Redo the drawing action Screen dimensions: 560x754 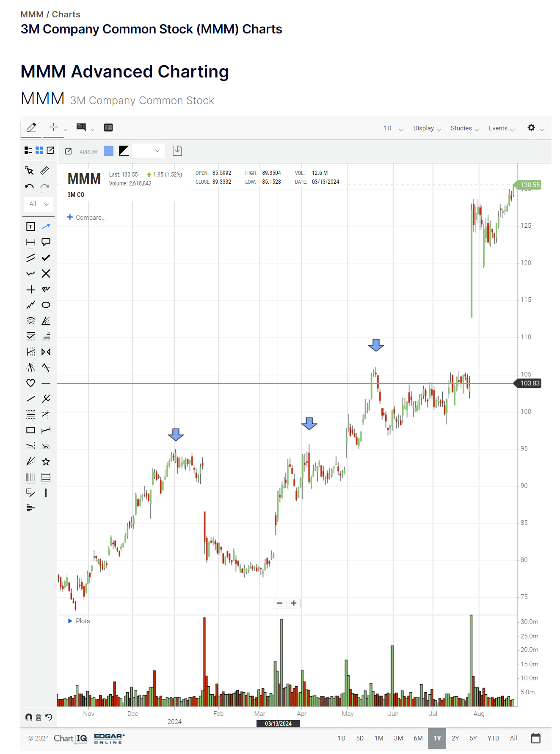[x=45, y=186]
